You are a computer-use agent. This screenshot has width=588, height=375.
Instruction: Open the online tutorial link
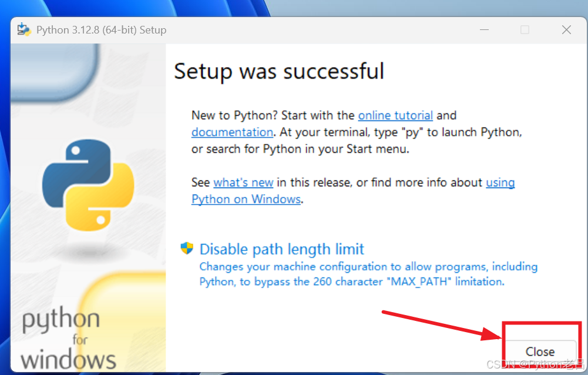395,115
